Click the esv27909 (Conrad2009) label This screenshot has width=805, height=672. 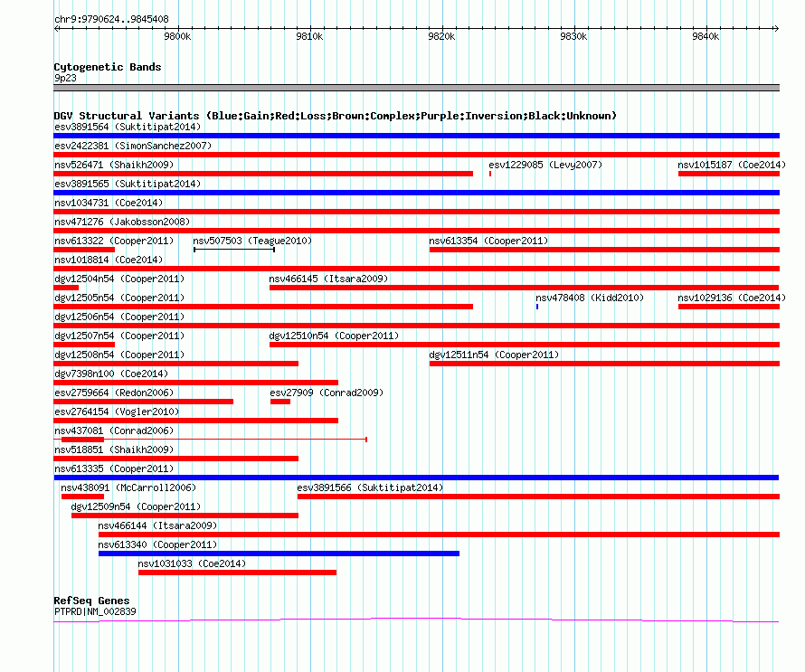(327, 393)
